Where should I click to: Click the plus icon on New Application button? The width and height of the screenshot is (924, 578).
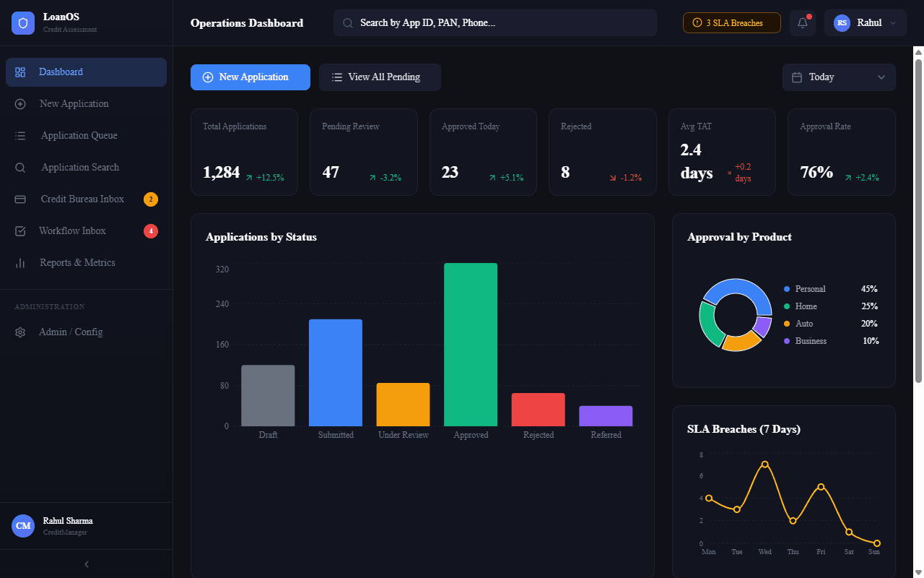(x=208, y=77)
